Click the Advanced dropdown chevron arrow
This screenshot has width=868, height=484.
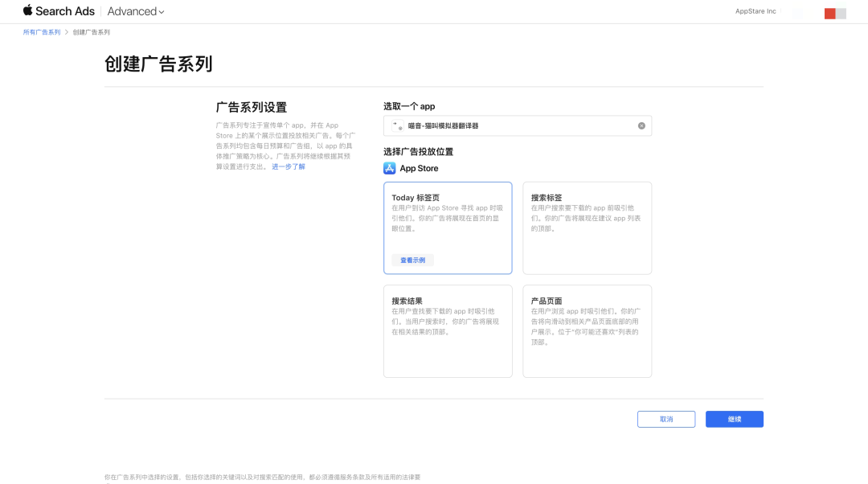click(162, 12)
